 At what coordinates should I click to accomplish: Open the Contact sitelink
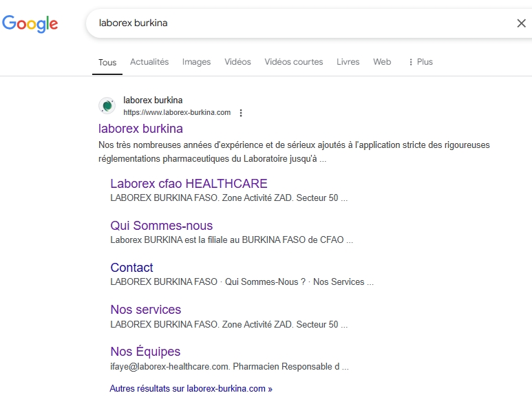pyautogui.click(x=131, y=268)
